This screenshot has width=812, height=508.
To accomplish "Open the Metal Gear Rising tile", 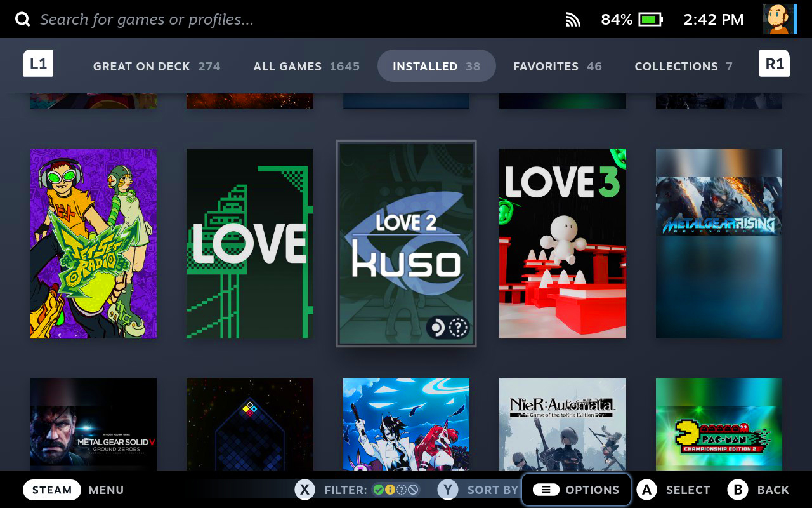I will click(719, 243).
